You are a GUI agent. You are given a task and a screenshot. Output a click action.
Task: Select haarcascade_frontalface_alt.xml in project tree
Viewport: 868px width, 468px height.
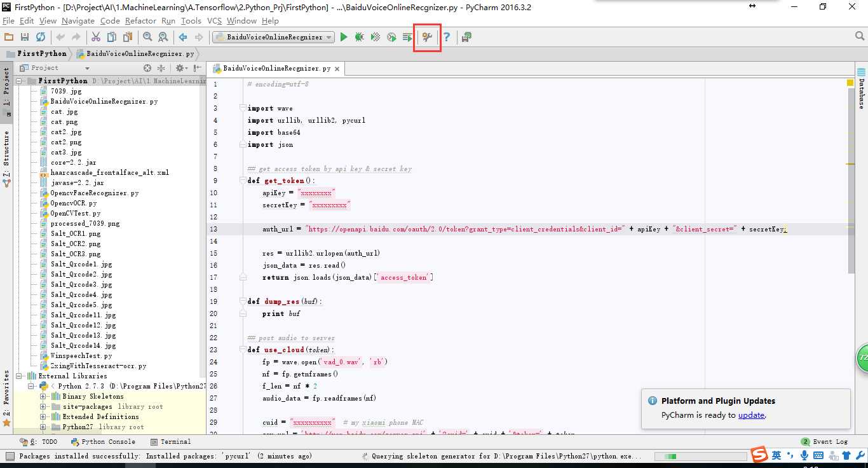click(x=109, y=173)
